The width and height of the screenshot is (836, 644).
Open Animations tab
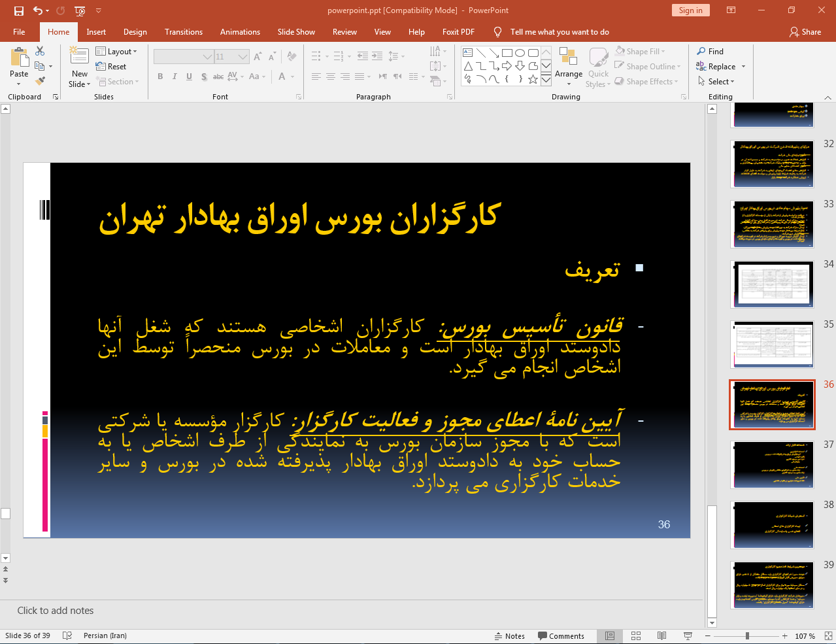[x=240, y=32]
